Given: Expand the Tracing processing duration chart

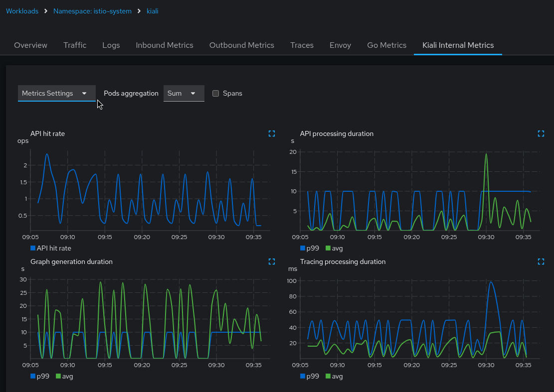Looking at the screenshot, I should coord(541,261).
